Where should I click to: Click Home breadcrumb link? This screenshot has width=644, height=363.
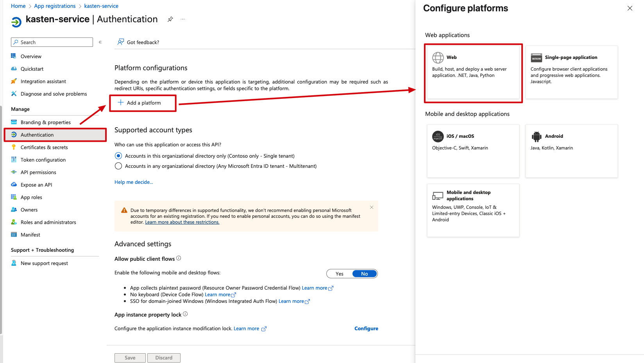[18, 6]
